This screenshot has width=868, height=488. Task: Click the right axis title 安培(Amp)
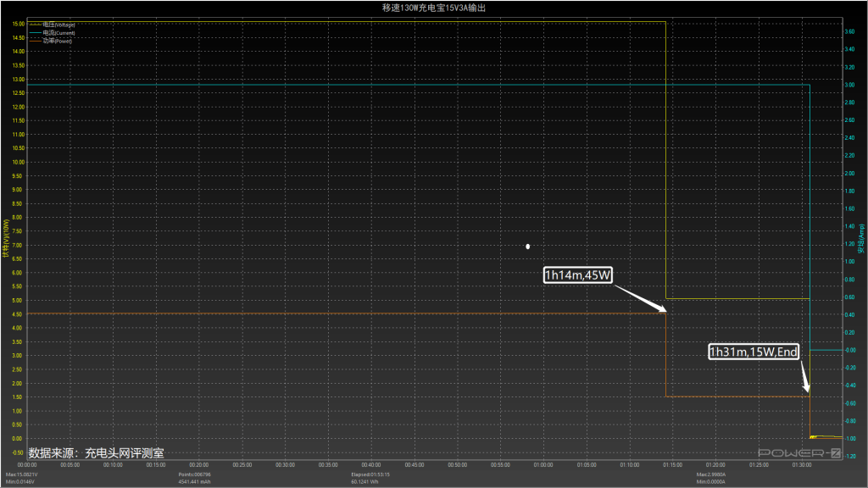(861, 238)
